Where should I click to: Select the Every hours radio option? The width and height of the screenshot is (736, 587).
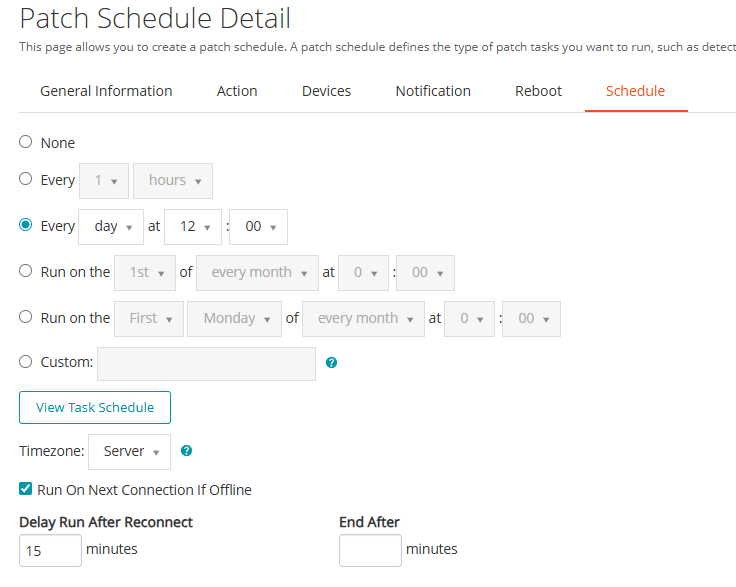click(x=26, y=179)
